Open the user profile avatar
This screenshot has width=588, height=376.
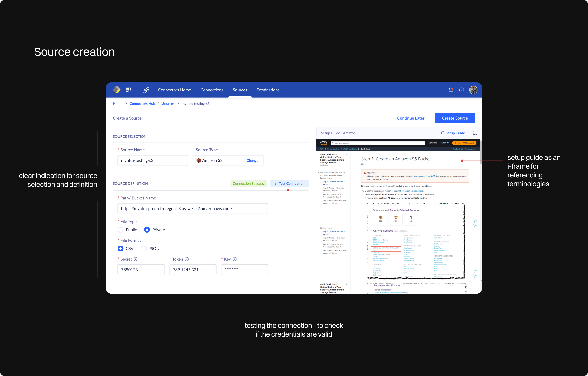click(473, 90)
